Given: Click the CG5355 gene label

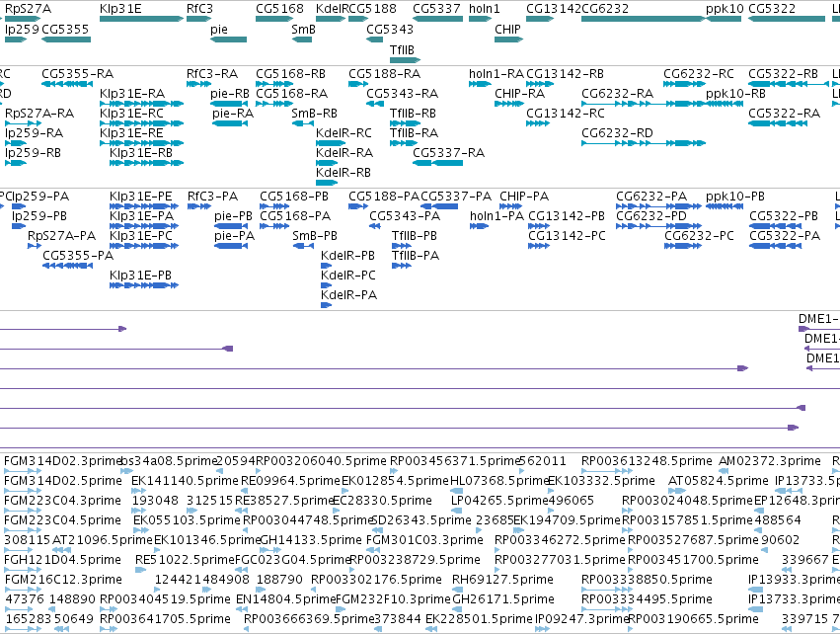Looking at the screenshot, I should (x=65, y=29).
